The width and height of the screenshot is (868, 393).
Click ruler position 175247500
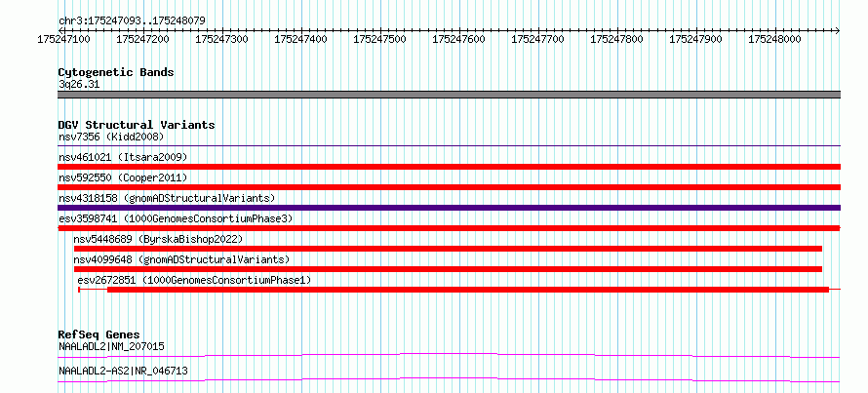click(379, 39)
